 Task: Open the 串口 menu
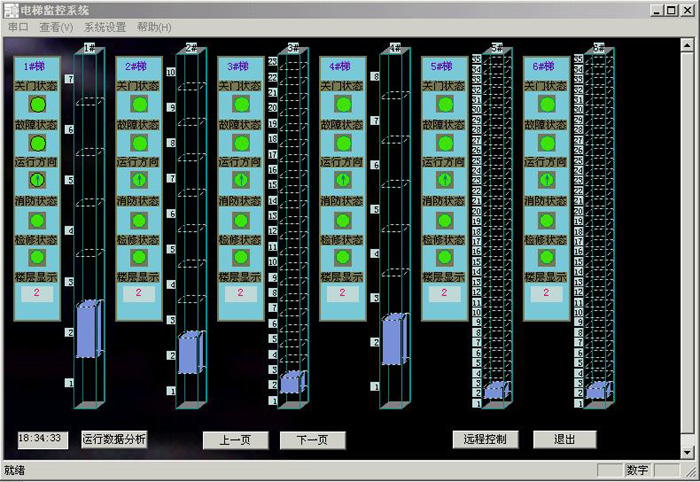tap(18, 27)
